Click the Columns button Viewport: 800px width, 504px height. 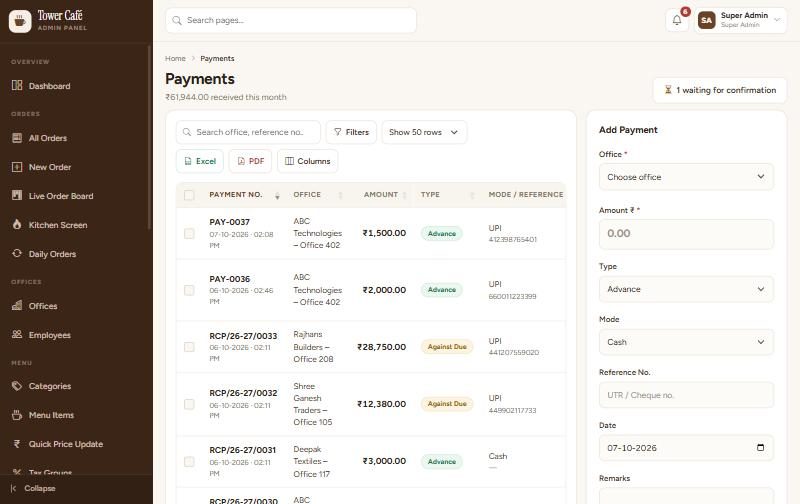[307, 161]
